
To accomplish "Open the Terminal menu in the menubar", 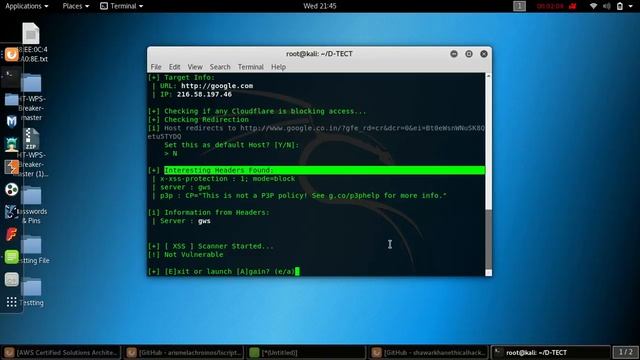I will [x=251, y=67].
